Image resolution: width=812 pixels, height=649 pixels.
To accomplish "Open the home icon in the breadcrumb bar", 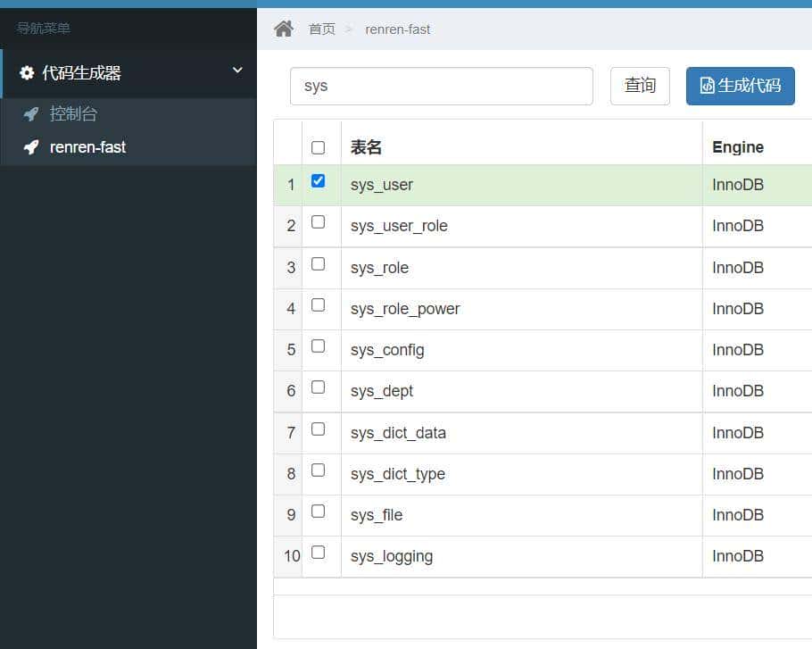I will [x=284, y=29].
